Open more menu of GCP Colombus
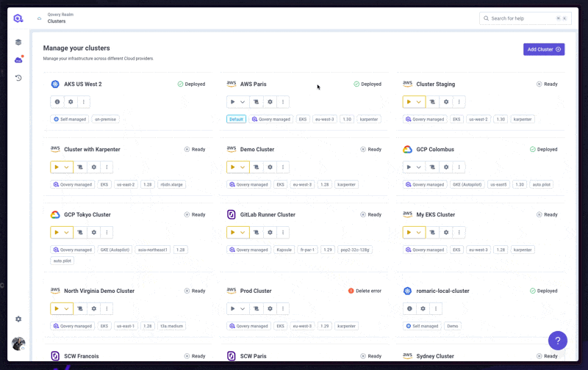 (x=459, y=167)
